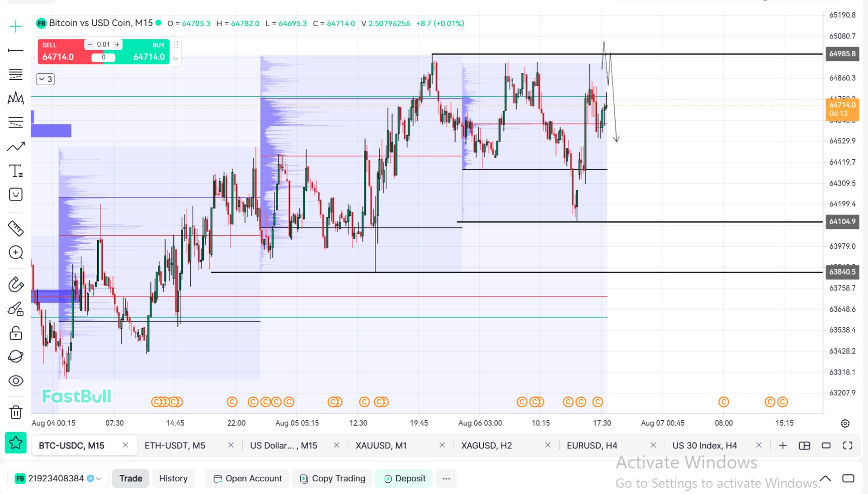Click the 64985.8 price level label
This screenshot has height=494, width=868.
[x=842, y=54]
